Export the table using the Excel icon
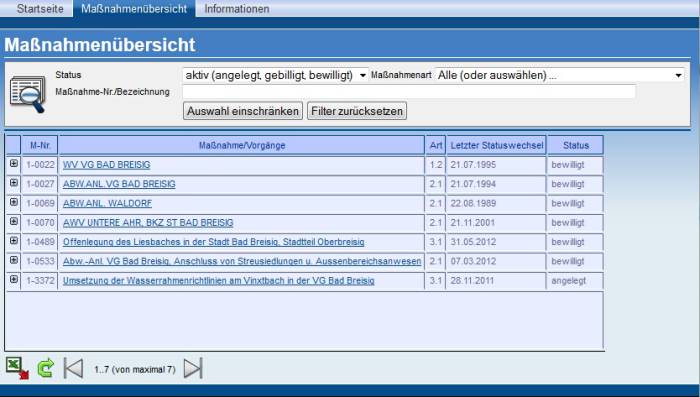This screenshot has width=700, height=397. click(x=17, y=368)
